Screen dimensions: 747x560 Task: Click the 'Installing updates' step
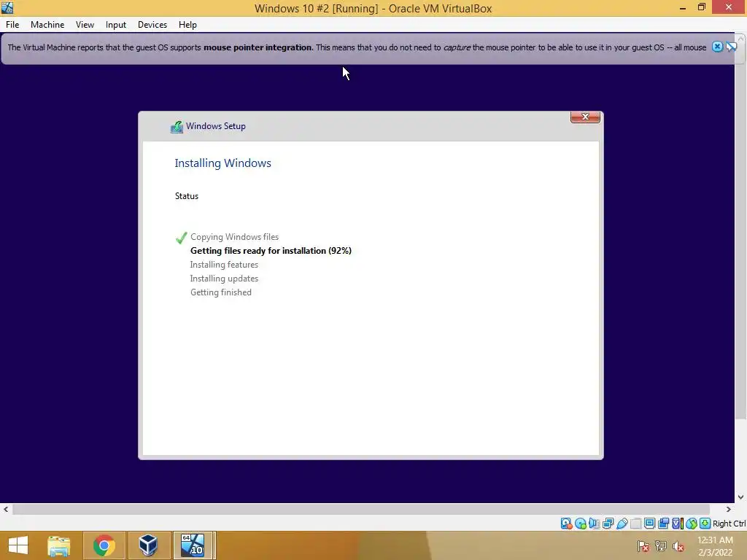(x=224, y=278)
